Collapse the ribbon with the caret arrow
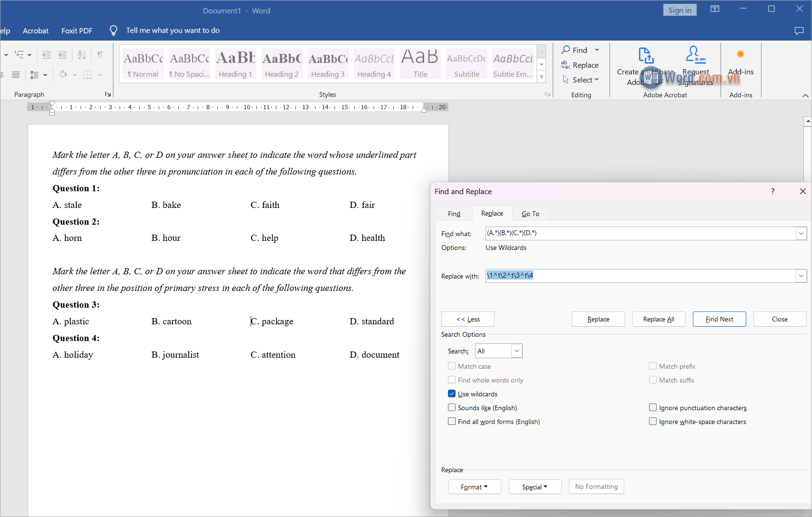The height and width of the screenshot is (517, 812). [805, 95]
